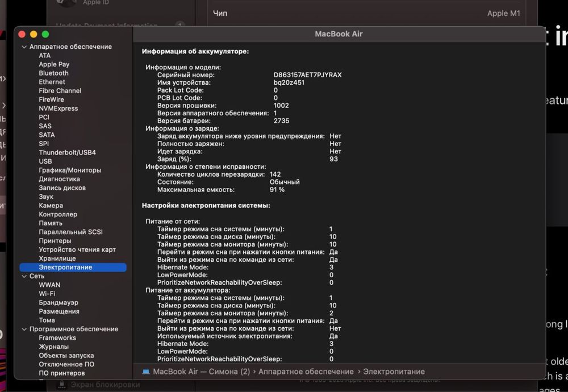Collapse the Аппаратное обеспечение section chevron
Viewport: 568px width, 392px height.
[24, 47]
